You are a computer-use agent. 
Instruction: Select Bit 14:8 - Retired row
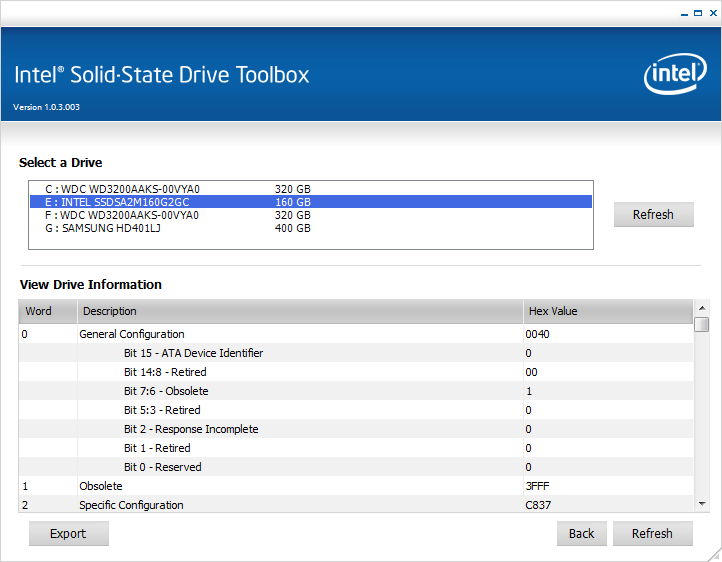(356, 372)
